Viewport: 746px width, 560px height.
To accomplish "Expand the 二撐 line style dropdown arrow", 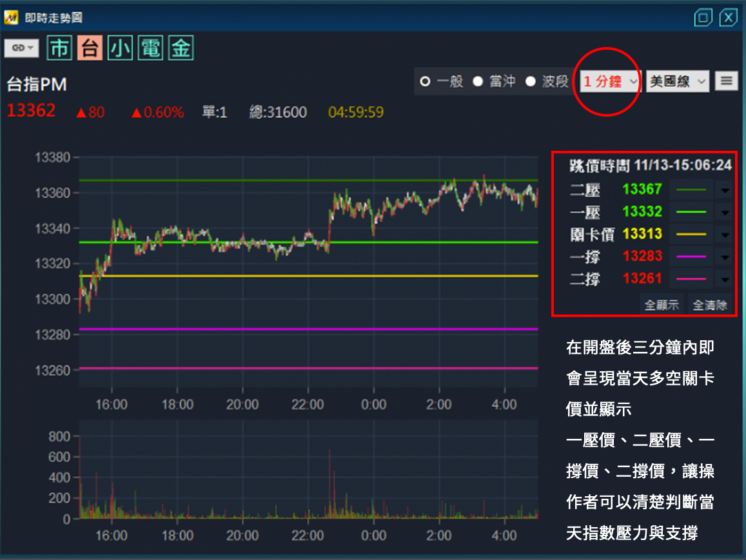I will (x=724, y=280).
